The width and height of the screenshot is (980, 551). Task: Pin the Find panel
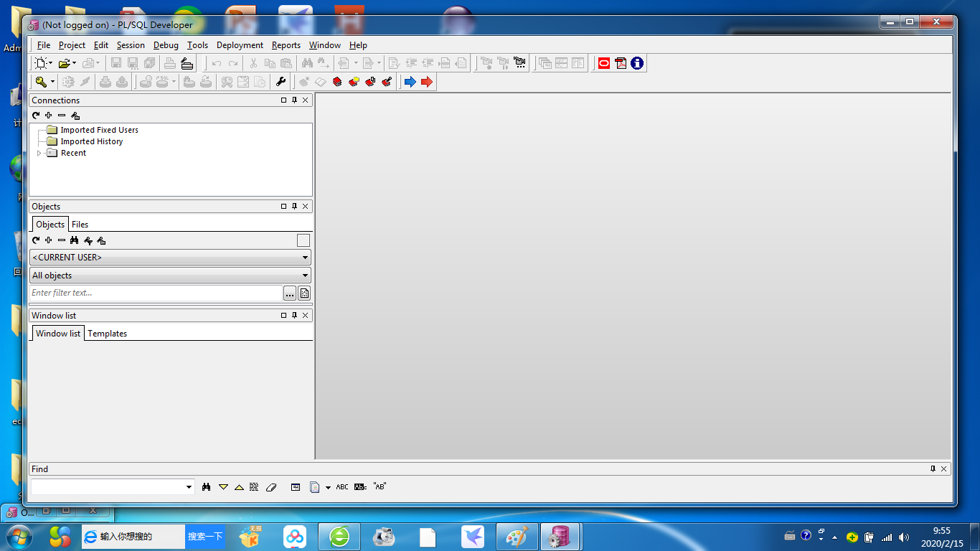point(933,469)
